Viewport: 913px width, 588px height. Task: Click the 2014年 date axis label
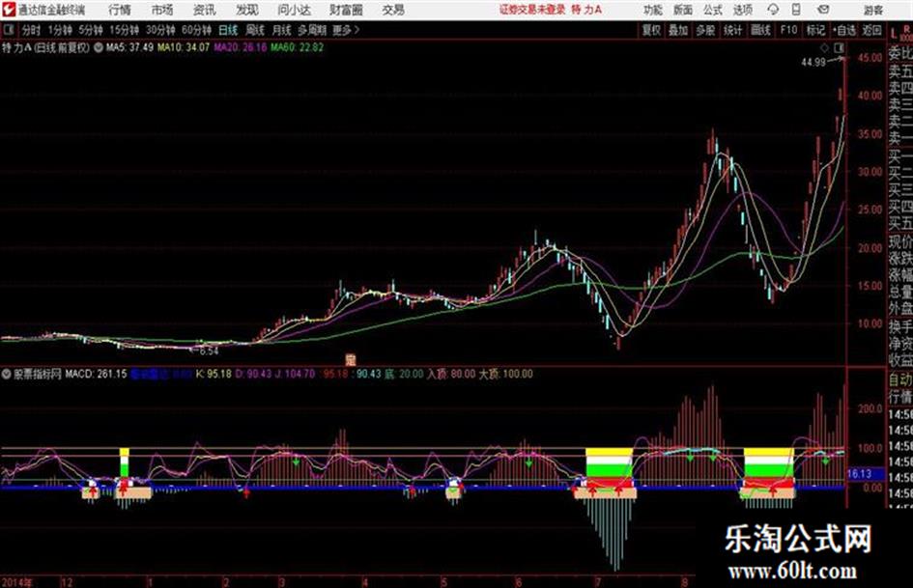tap(17, 582)
